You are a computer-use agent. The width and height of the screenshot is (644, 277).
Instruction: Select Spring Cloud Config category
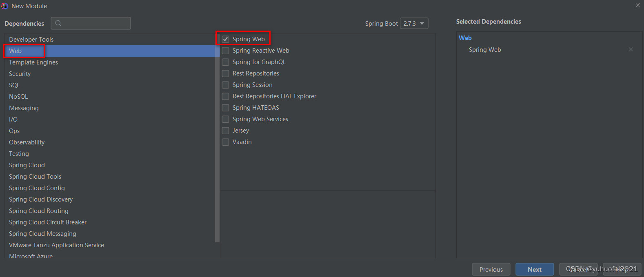coord(37,188)
